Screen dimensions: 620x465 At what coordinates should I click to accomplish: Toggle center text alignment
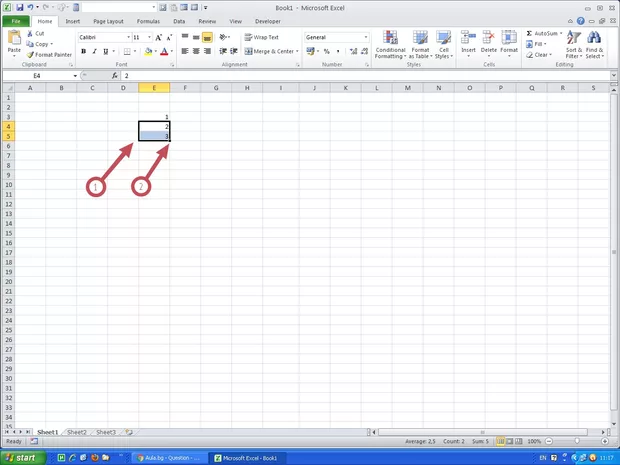196,51
